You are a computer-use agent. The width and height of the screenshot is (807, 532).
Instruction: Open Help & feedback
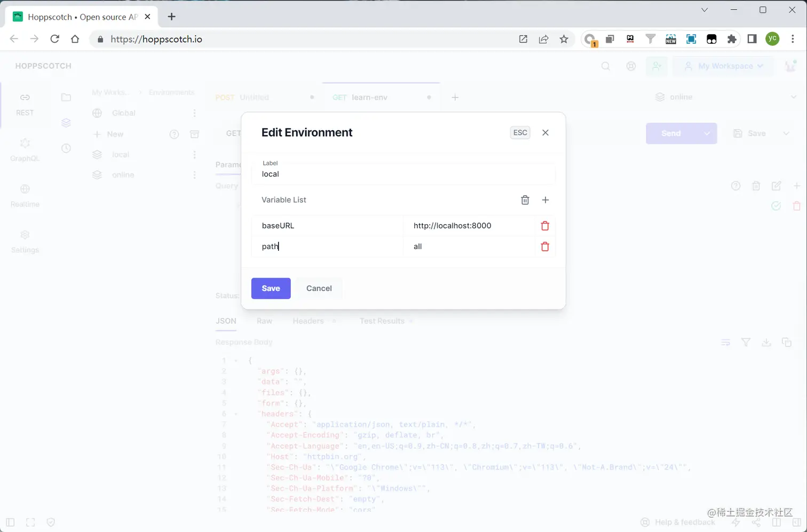(678, 522)
